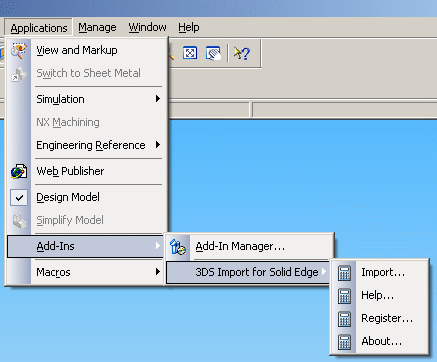
Task: Click the icon beside Register...
Action: [x=344, y=319]
